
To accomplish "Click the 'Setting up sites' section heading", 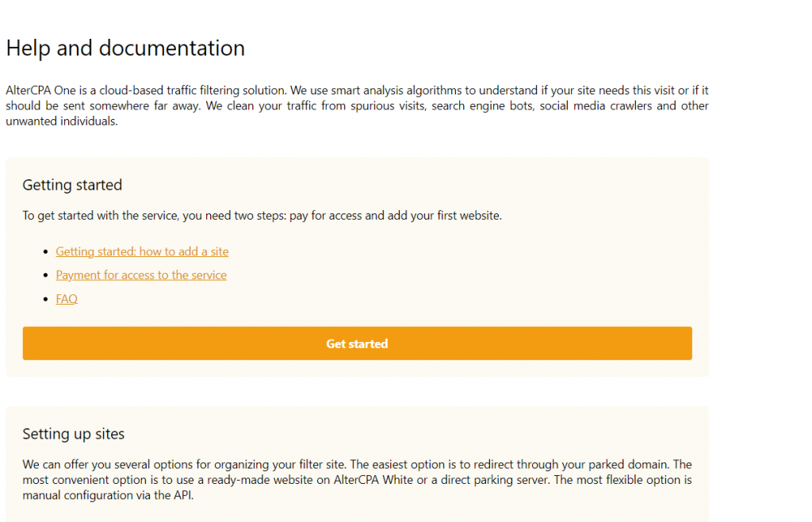I will [x=74, y=433].
